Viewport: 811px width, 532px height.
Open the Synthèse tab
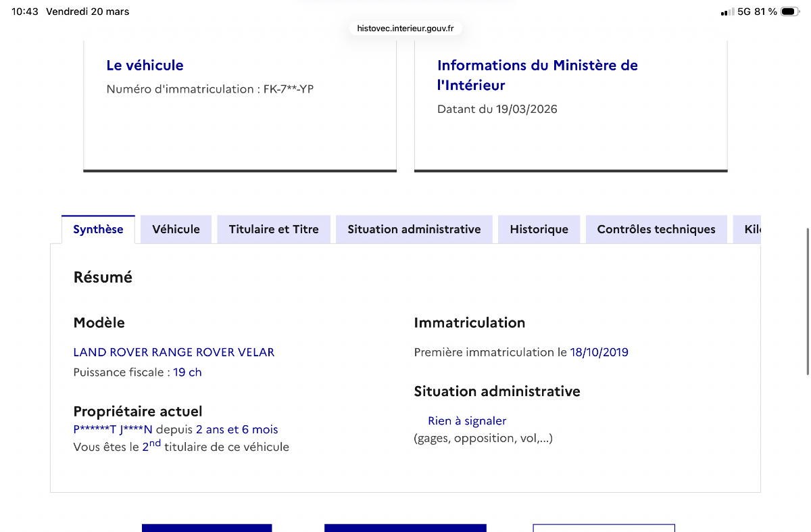pos(98,229)
